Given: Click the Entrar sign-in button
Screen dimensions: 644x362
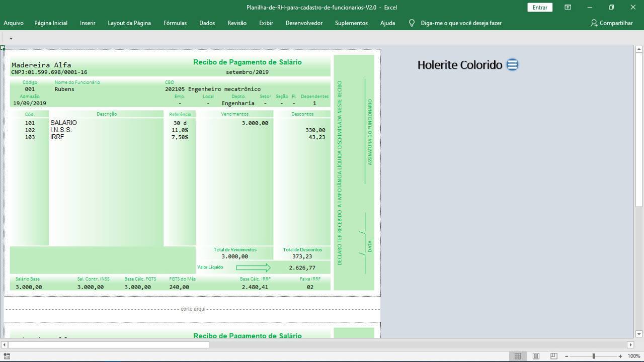Looking at the screenshot, I should tap(540, 7).
